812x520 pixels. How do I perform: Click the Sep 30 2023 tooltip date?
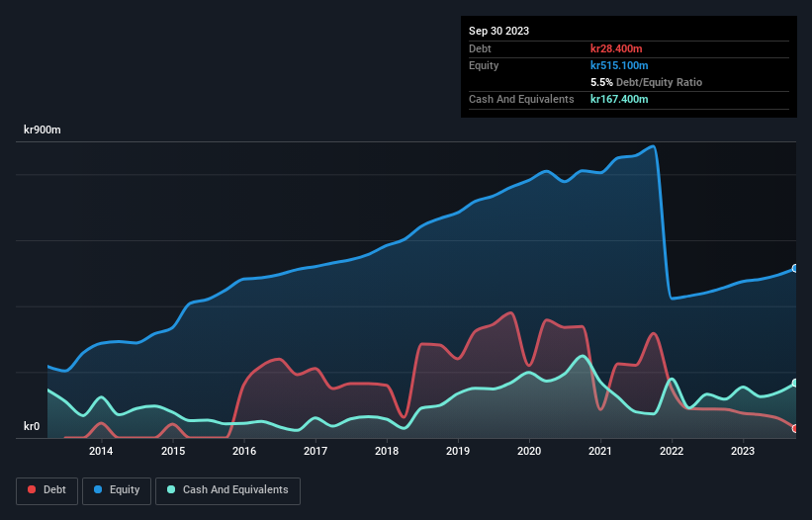tap(498, 31)
